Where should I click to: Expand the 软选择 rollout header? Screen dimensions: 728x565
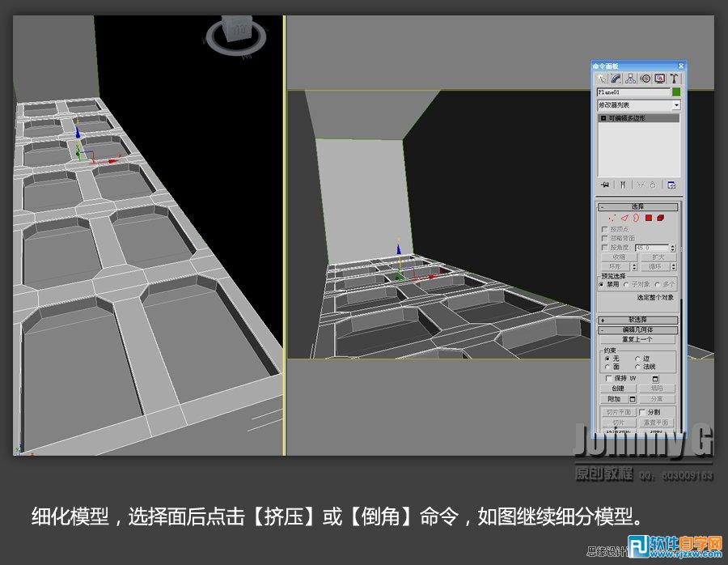(x=638, y=320)
